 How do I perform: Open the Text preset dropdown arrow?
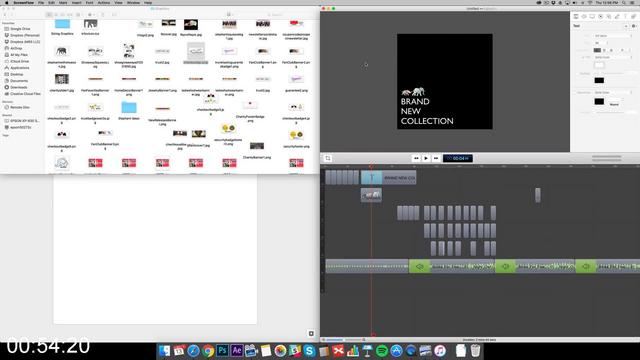point(626,26)
